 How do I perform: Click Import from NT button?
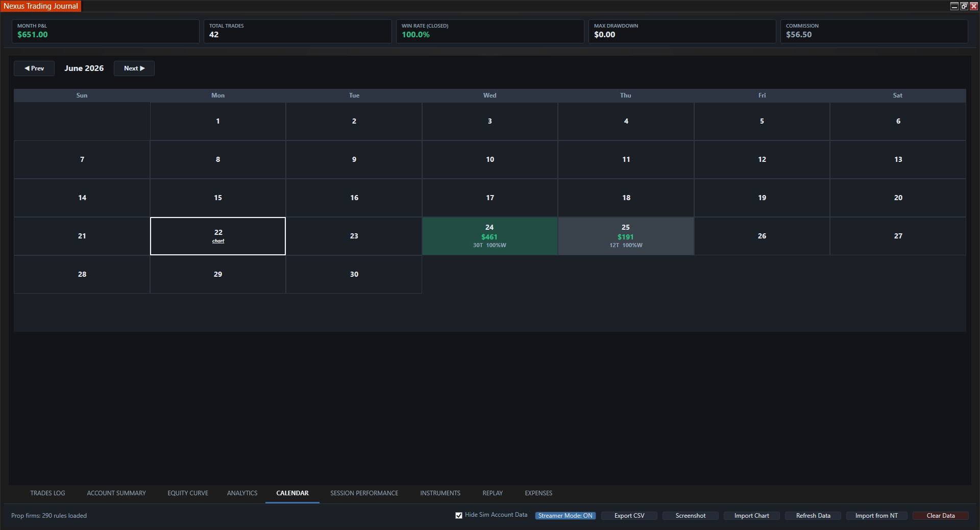point(876,516)
